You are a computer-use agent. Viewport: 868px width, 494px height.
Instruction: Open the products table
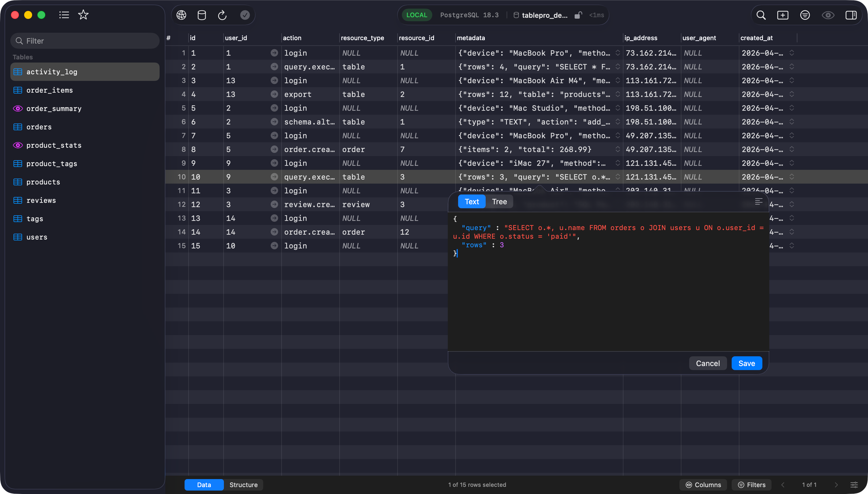pos(85,182)
